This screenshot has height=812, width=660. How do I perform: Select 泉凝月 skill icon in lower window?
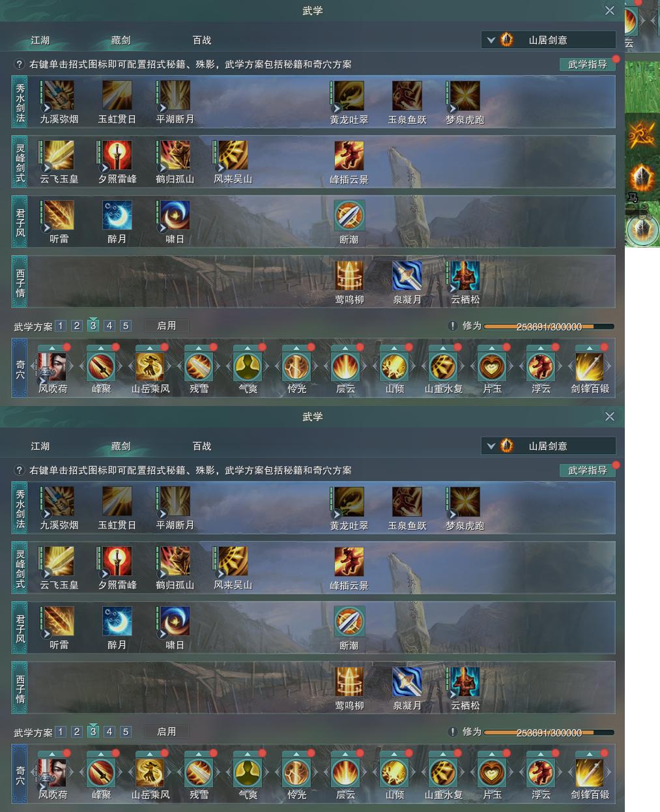(407, 682)
